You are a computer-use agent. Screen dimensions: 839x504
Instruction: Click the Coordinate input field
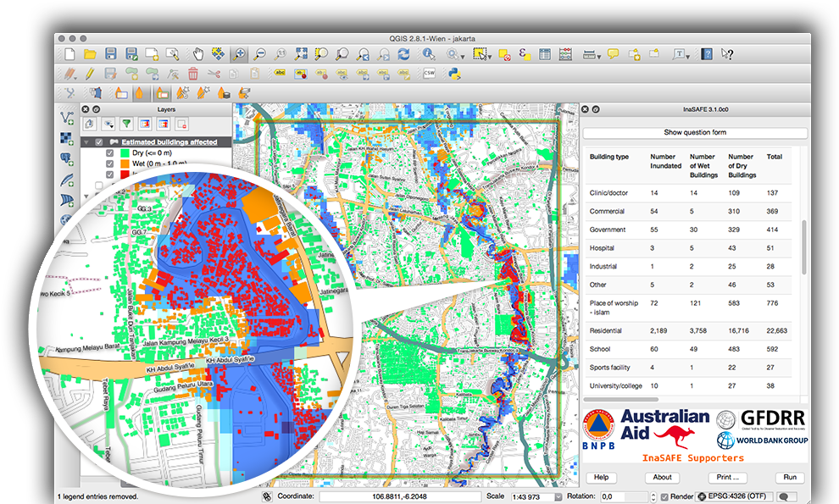[402, 496]
